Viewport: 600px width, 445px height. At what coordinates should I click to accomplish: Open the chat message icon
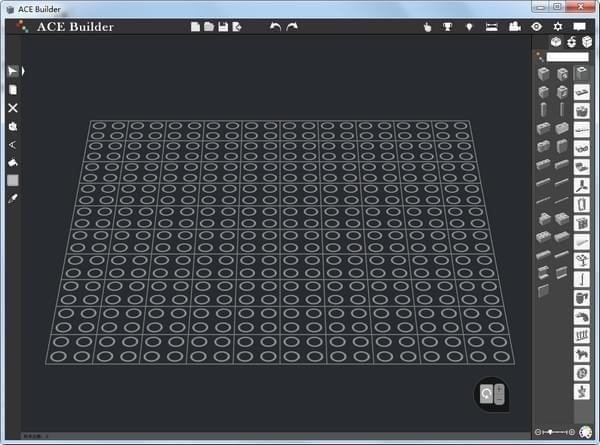pos(579,27)
